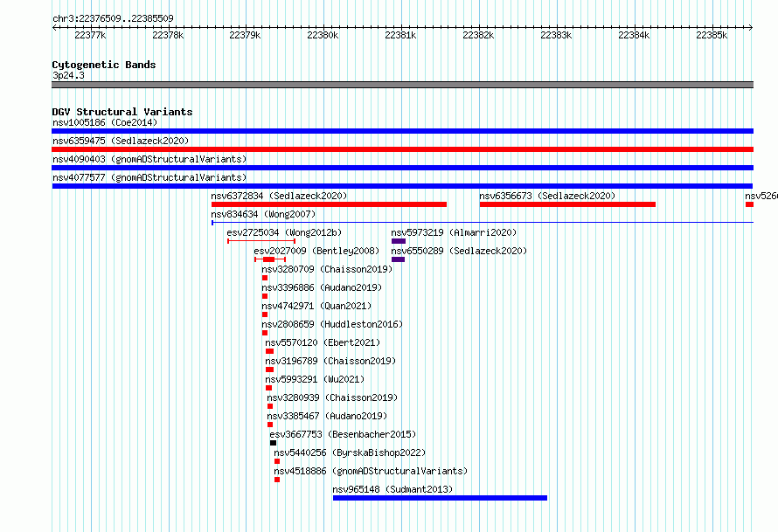The height and width of the screenshot is (532, 778).
Task: Click the nsv3396886 (Audano2019) red square
Action: 265,296
